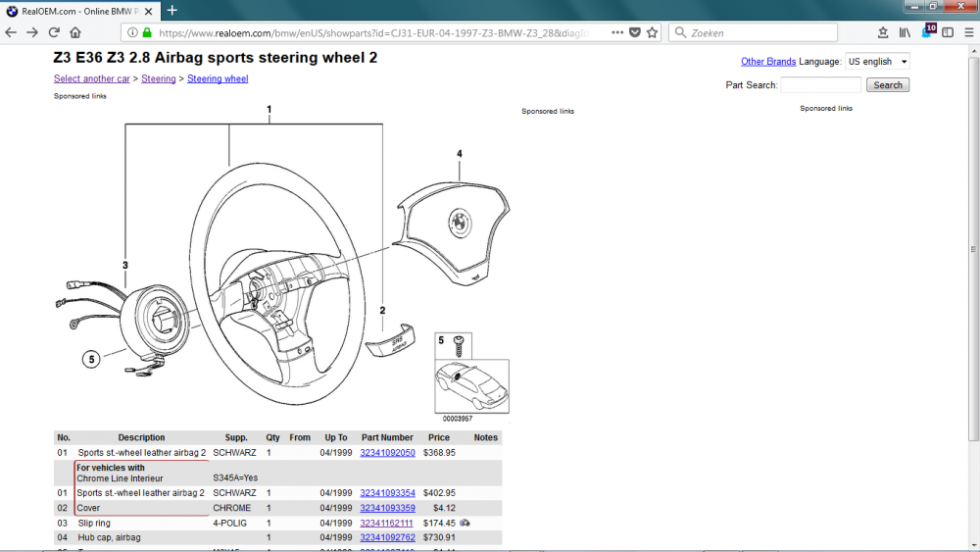The image size is (980, 552).
Task: Click the Price column header
Action: click(439, 437)
